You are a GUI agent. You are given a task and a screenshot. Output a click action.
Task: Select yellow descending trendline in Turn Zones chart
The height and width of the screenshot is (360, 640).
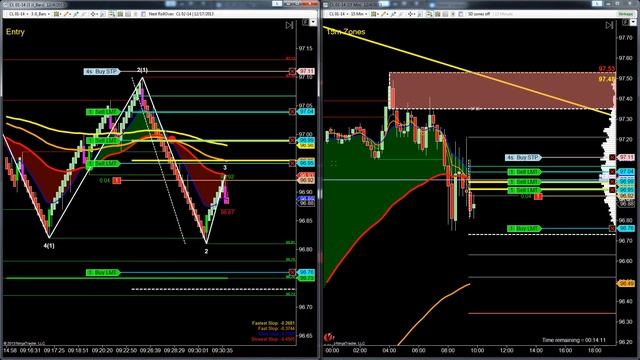467,71
